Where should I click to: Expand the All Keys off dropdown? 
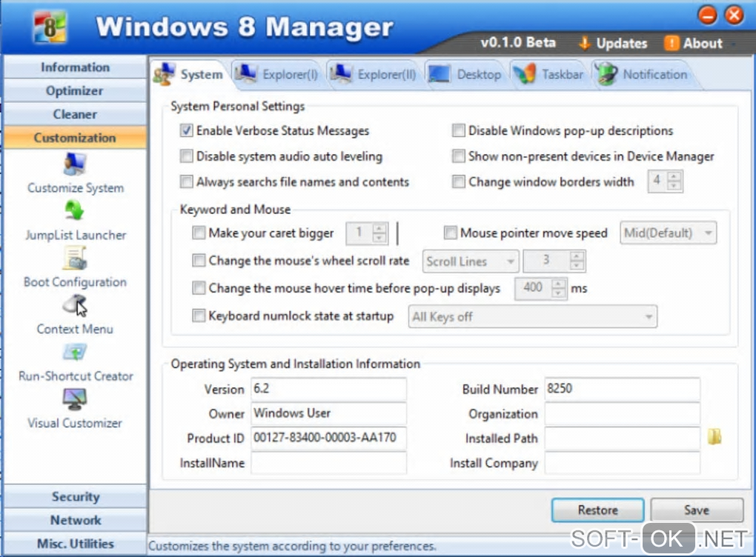tap(532, 316)
